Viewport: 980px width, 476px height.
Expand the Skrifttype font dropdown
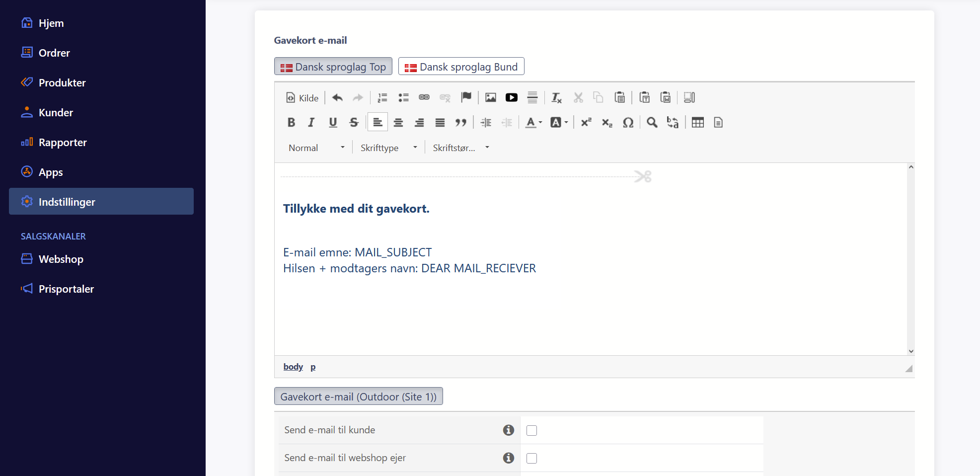pos(388,148)
